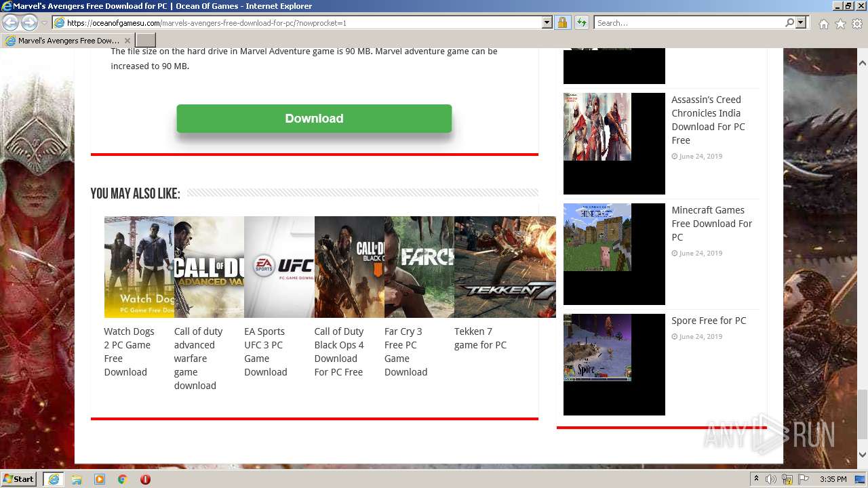Screen dimensions: 868x488
Task: Click into the Search box
Action: pos(688,23)
